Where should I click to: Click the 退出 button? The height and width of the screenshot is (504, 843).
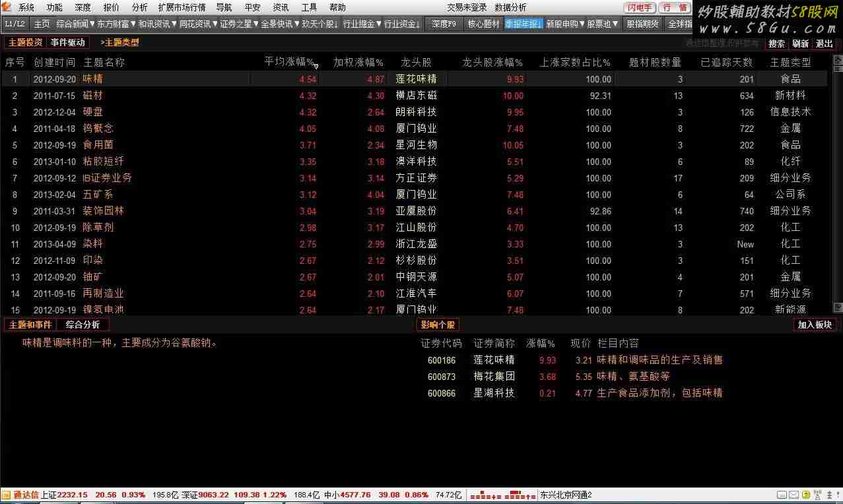click(x=825, y=44)
